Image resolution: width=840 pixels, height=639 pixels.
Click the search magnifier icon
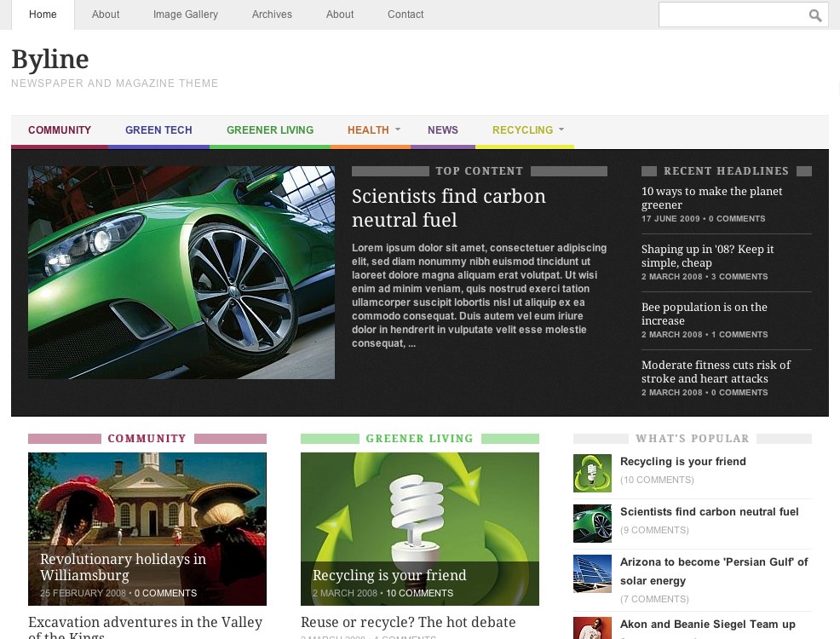pos(814,15)
